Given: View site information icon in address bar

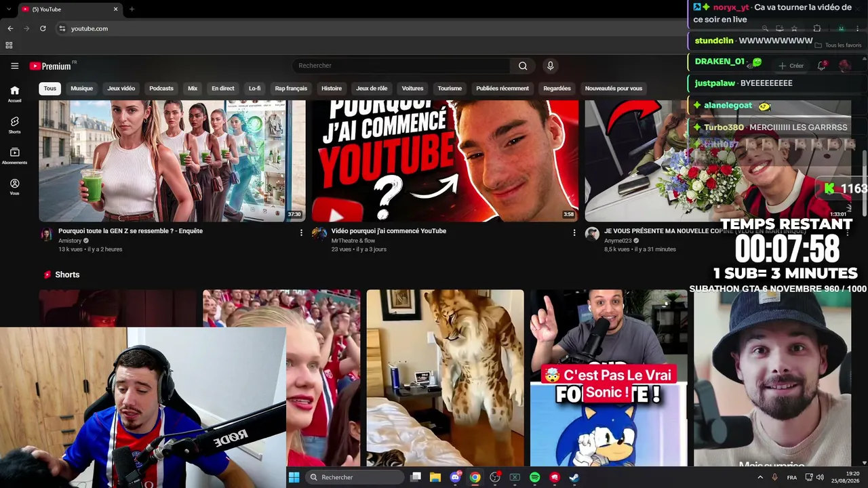Looking at the screenshot, I should pos(62,28).
